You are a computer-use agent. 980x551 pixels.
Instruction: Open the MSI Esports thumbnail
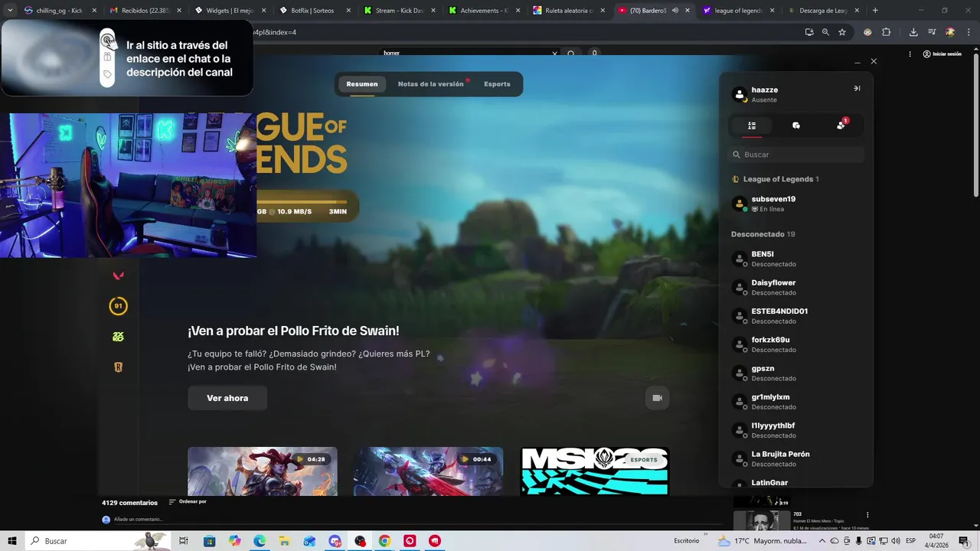[x=595, y=471]
